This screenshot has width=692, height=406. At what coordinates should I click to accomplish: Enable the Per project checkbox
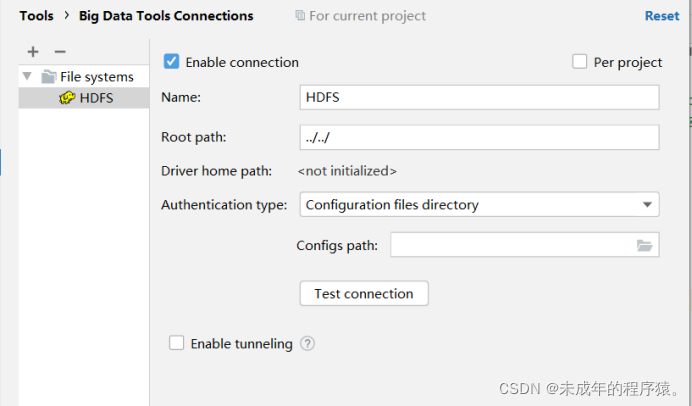click(x=580, y=62)
